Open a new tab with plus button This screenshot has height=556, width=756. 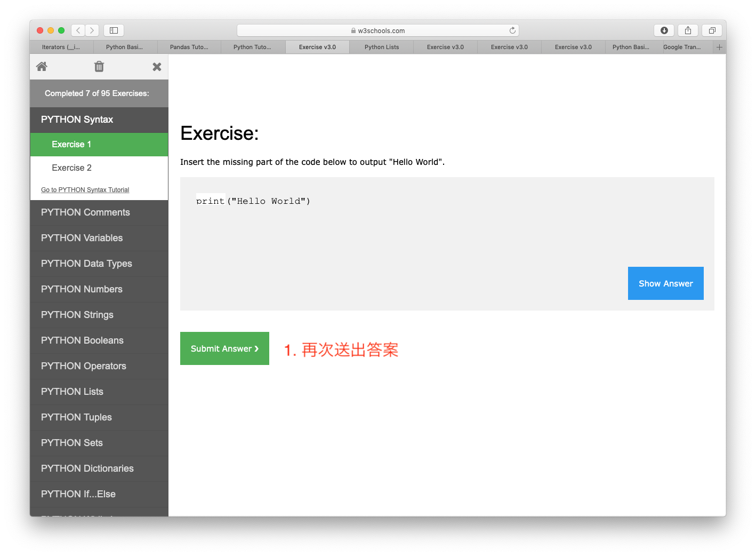[719, 47]
